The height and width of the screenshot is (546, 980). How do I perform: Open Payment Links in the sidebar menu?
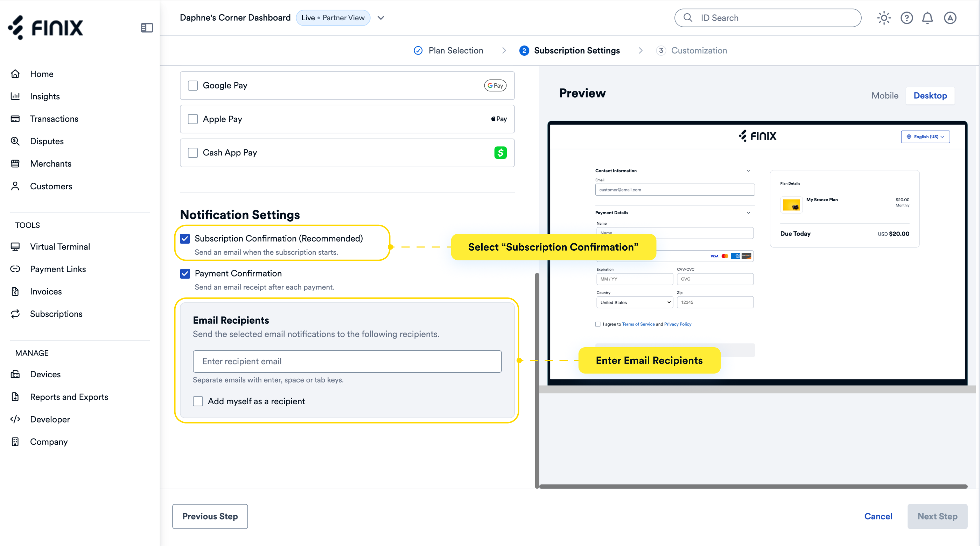[58, 269]
